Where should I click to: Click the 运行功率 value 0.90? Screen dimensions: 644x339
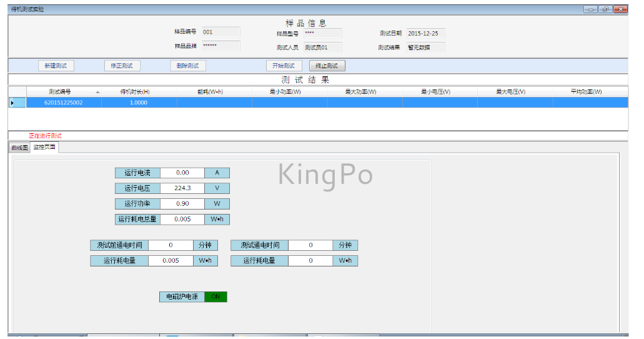click(182, 204)
